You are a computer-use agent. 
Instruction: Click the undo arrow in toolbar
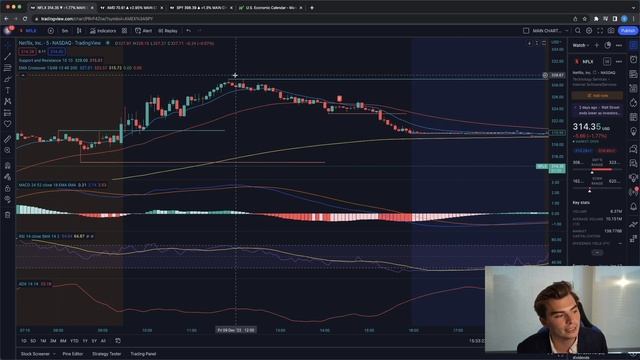[x=188, y=31]
